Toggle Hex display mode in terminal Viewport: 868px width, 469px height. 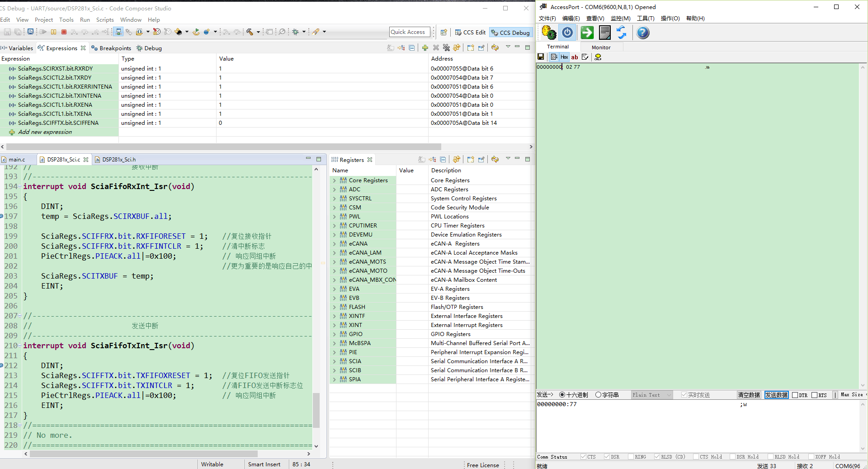click(564, 57)
